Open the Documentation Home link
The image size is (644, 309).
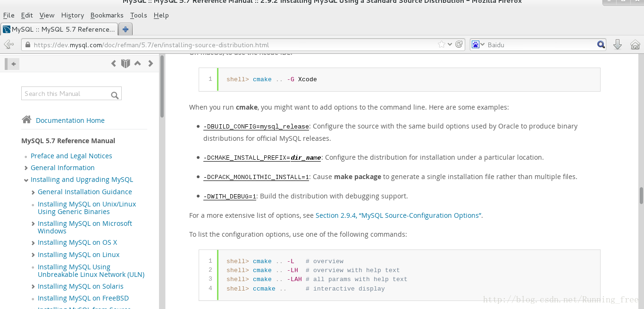(70, 120)
